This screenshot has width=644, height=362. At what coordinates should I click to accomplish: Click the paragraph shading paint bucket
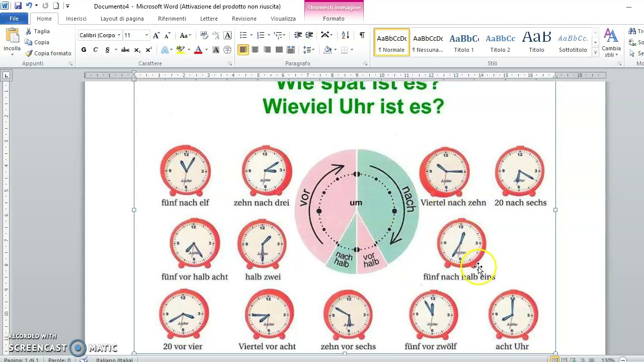[x=328, y=50]
